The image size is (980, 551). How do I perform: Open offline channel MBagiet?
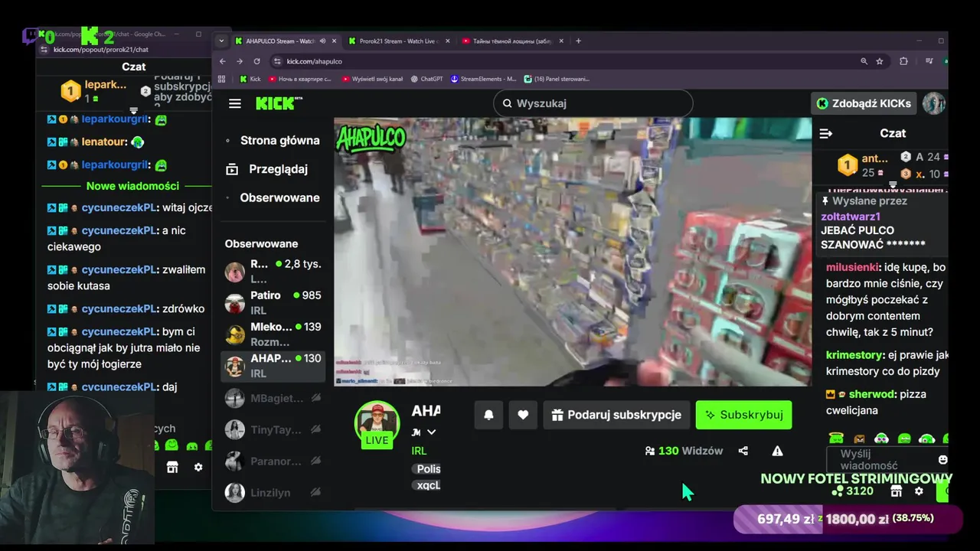[273, 398]
